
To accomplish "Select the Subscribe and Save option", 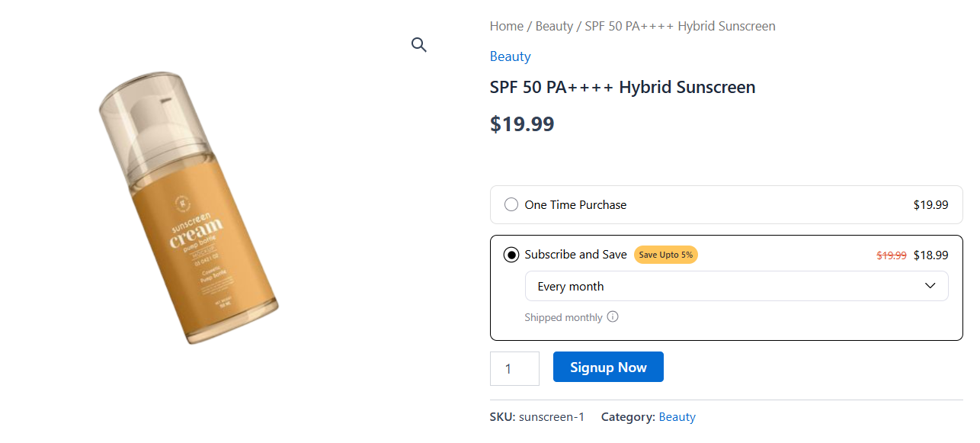I will click(x=511, y=255).
